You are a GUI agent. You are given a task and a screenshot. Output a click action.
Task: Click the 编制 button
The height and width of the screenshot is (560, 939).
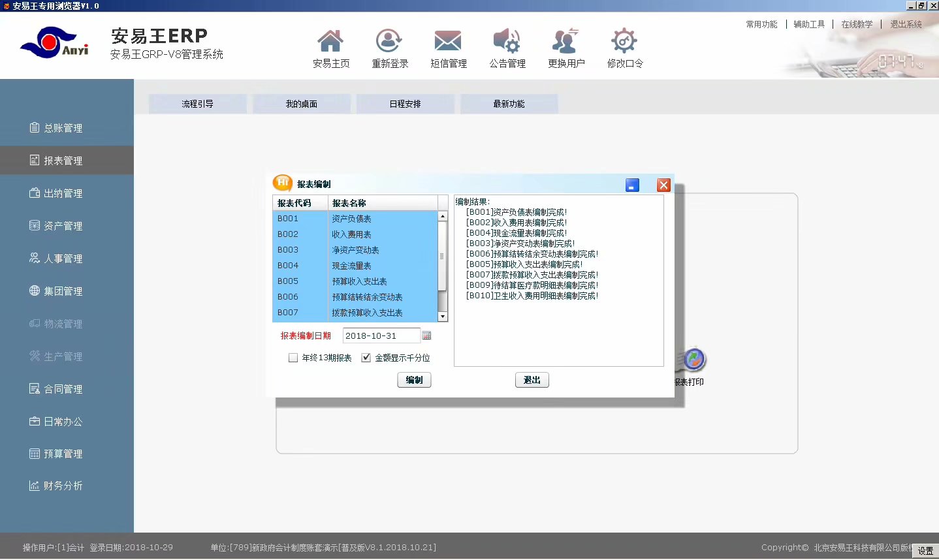(414, 380)
